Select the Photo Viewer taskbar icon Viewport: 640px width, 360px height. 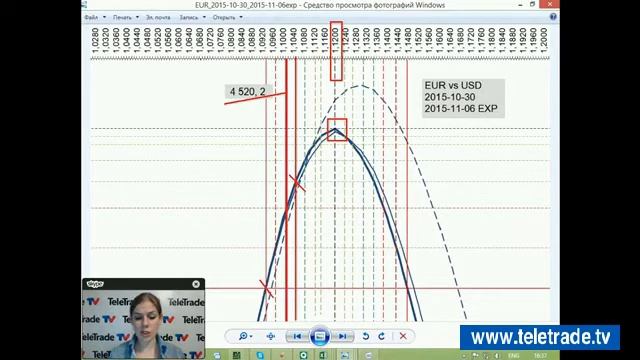click(x=344, y=356)
